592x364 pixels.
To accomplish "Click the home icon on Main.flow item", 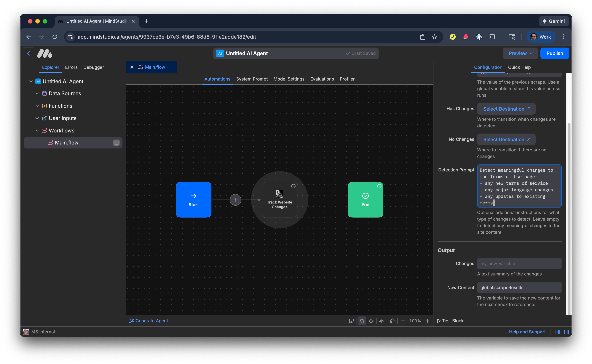I will pos(116,142).
